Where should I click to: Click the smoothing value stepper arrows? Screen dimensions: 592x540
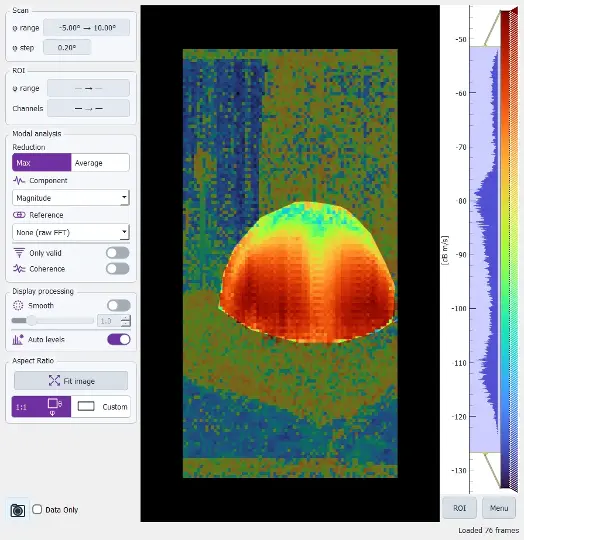(126, 321)
